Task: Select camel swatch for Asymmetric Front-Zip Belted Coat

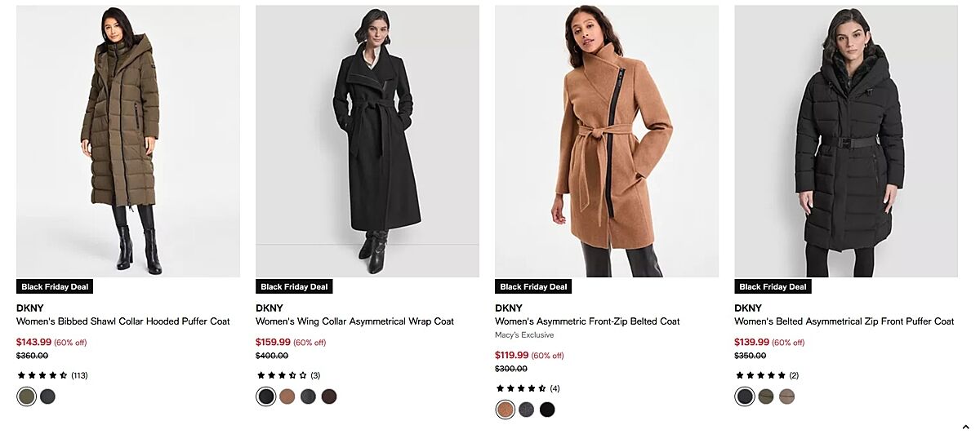Action: 506,410
